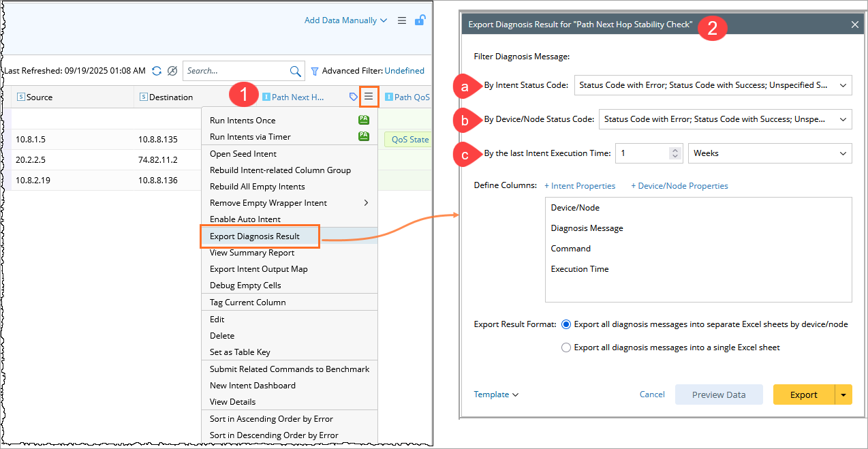
Task: Click the PA badge beside Run Intents via Timer
Action: pos(364,136)
